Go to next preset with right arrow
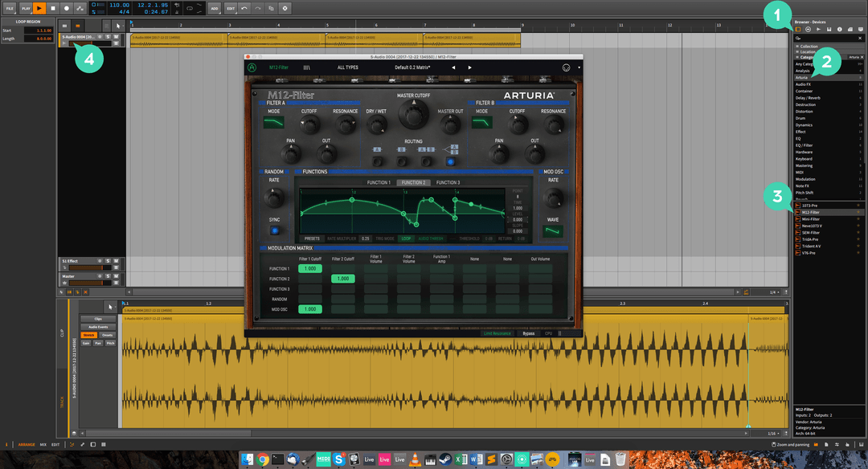Viewport: 868px width, 469px height. click(x=470, y=67)
